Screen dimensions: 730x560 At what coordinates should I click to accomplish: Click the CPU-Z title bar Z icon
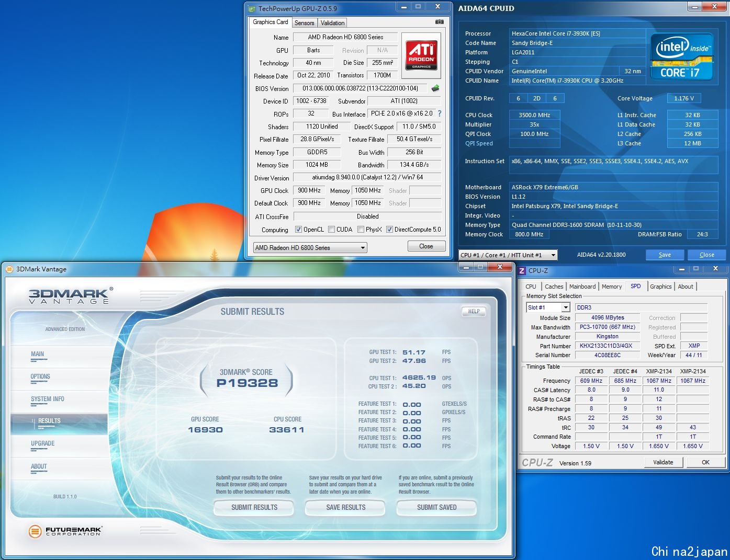522,270
